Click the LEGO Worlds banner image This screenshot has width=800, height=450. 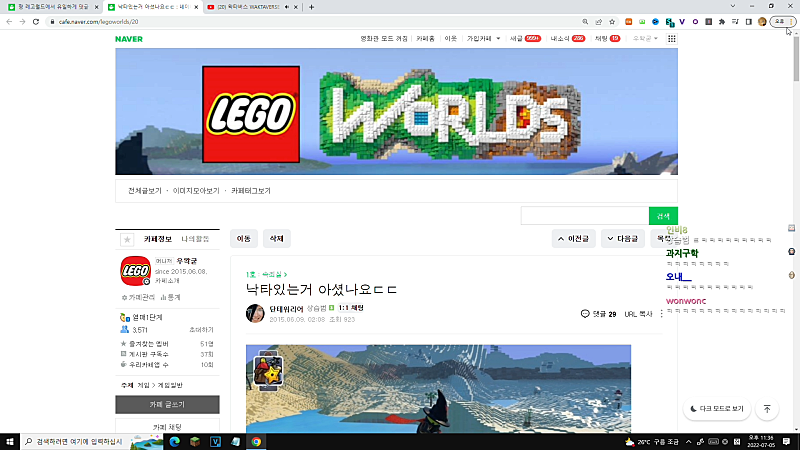pos(396,112)
